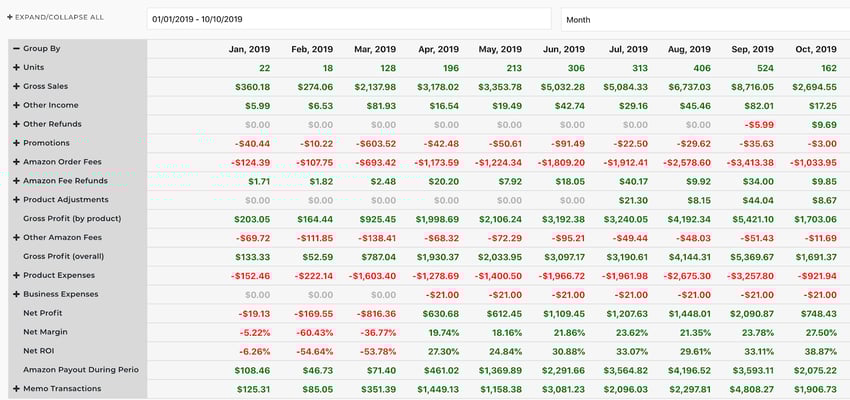Expand the Other Income row

pyautogui.click(x=16, y=105)
